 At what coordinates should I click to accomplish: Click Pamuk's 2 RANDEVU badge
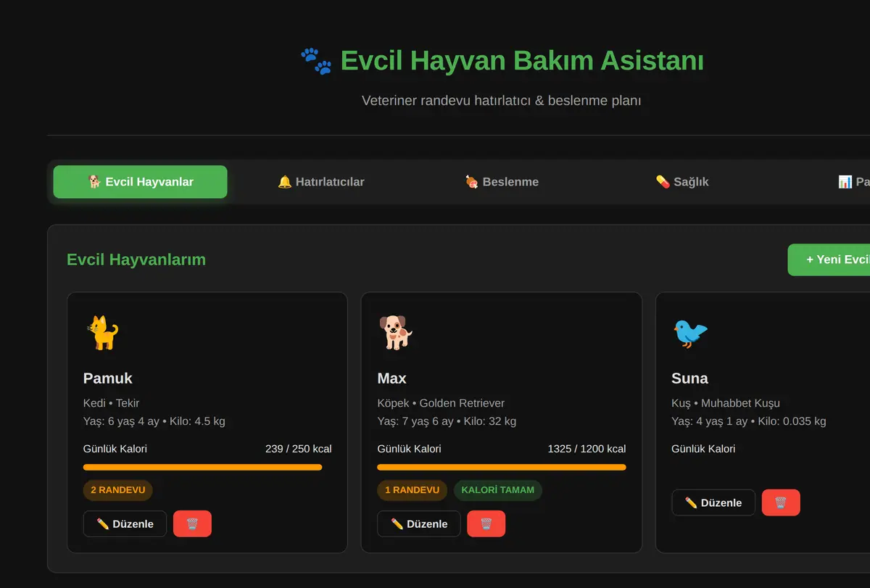118,490
